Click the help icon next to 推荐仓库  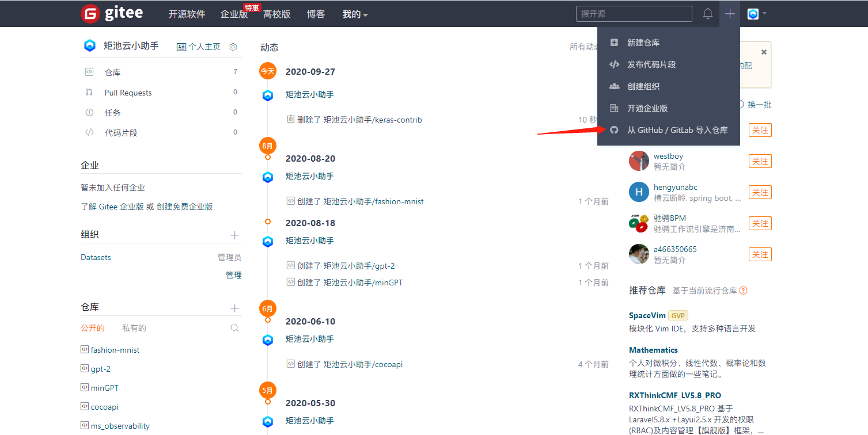[x=744, y=291]
